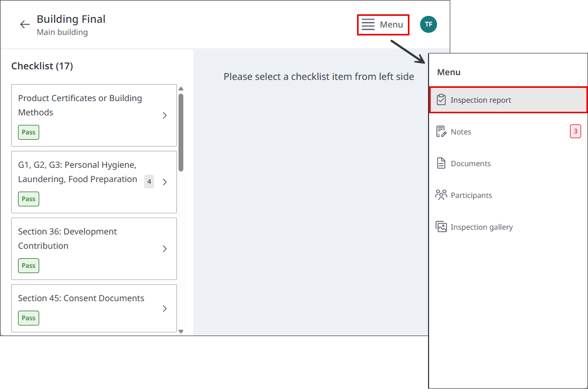The height and width of the screenshot is (389, 588).
Task: Click Pass tag on Section 36 item
Action: [29, 266]
